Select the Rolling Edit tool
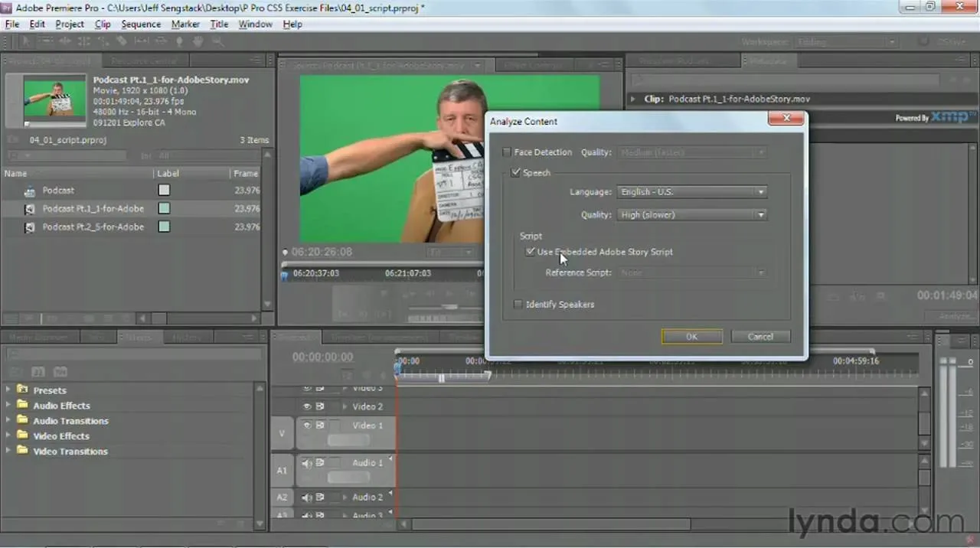Screen dimensions: 980x548 pos(83,41)
